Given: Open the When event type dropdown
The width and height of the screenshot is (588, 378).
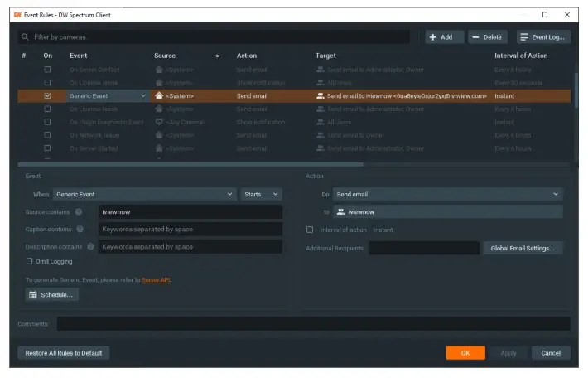Looking at the screenshot, I should point(145,195).
